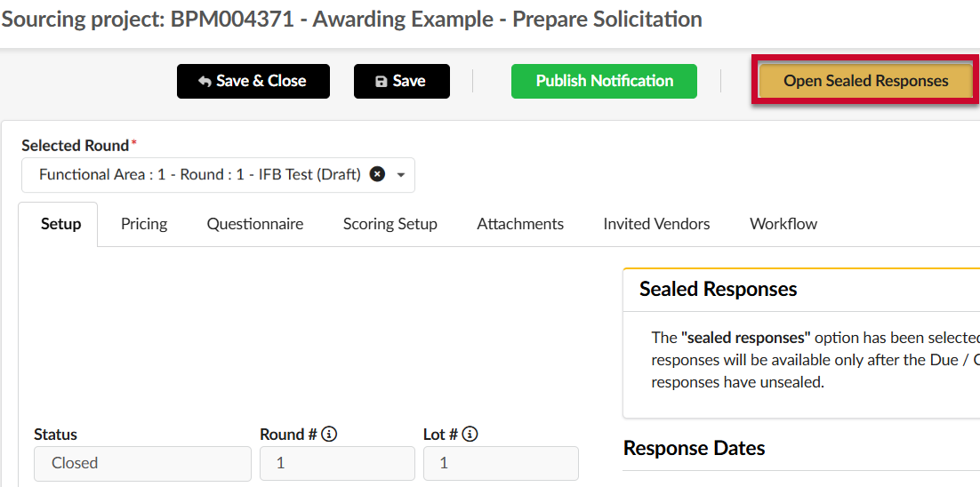
Task: Click the Round # info icon
Action: coord(331,434)
